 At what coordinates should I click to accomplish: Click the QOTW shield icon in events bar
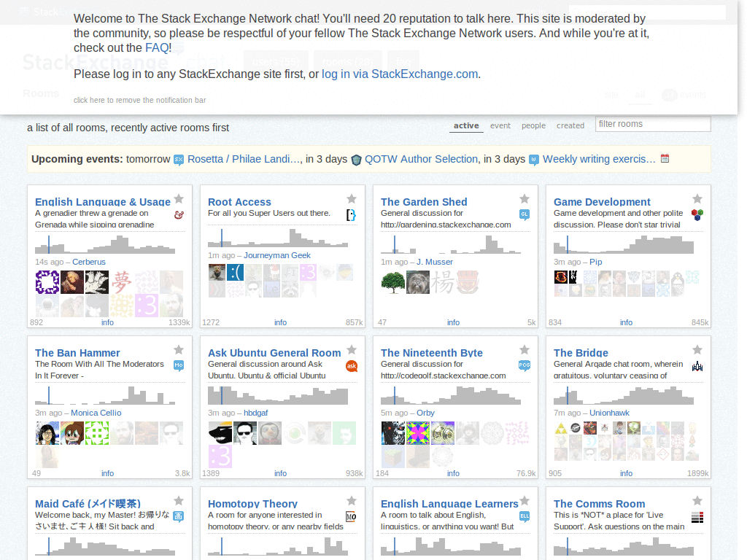click(x=356, y=159)
